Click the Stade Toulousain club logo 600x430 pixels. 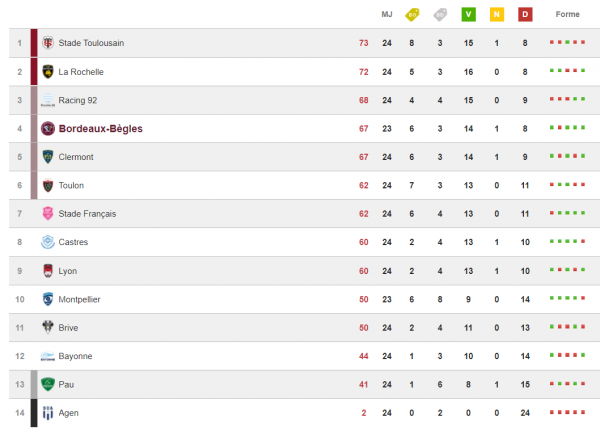(x=48, y=43)
